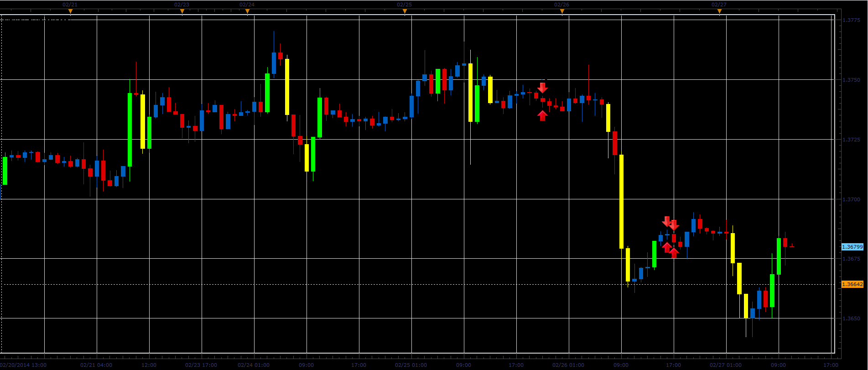Click the 02/24 01:00 time axis label
868x370 pixels.
(254, 365)
